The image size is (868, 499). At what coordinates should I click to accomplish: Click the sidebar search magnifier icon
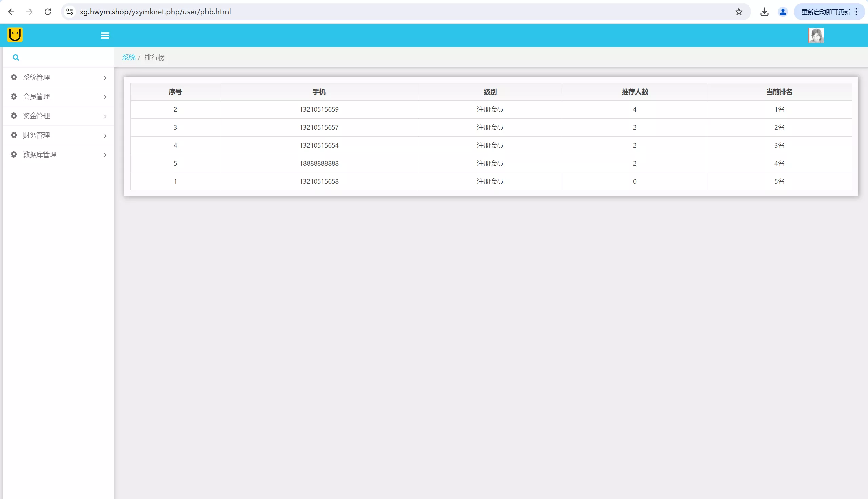tap(16, 57)
